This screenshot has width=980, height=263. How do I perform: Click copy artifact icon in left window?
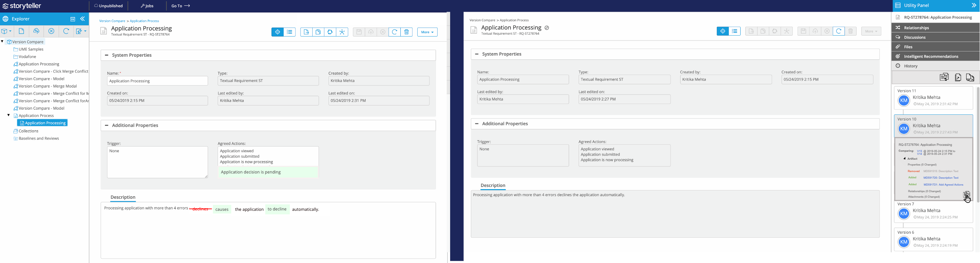click(318, 32)
